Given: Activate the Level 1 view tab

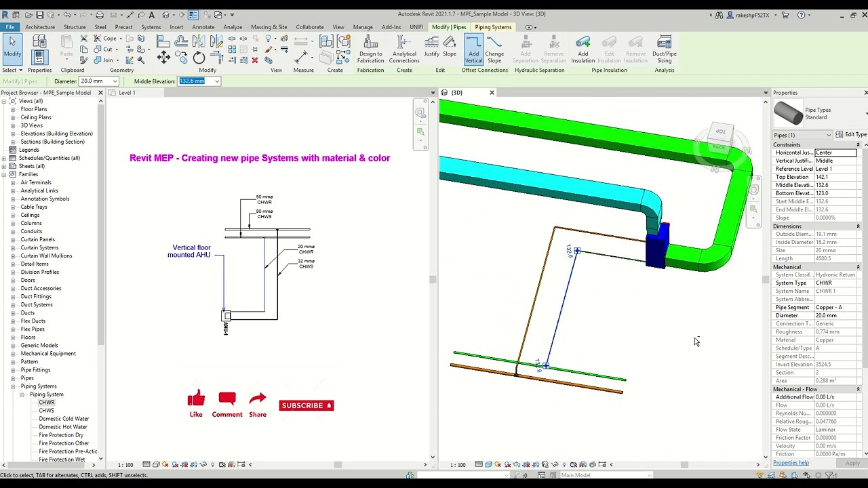Looking at the screenshot, I should (127, 93).
